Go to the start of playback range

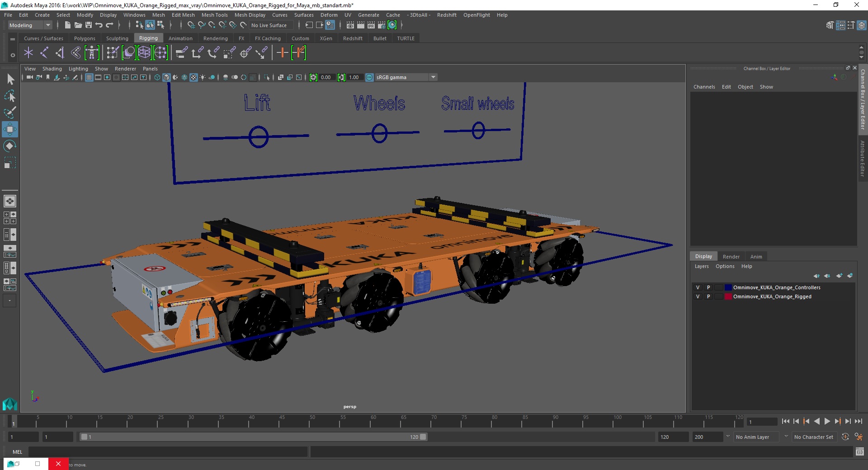pos(785,421)
